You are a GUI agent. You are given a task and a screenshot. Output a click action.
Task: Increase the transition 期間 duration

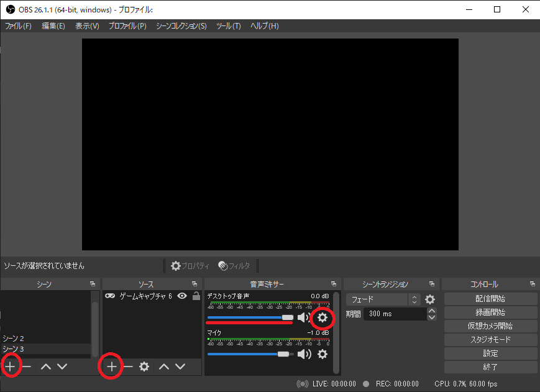pos(431,311)
